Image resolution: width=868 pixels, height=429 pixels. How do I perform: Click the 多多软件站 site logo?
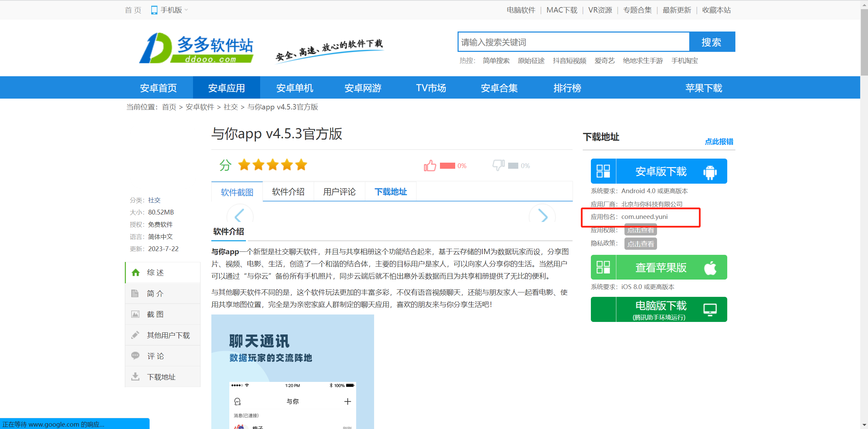coord(196,48)
